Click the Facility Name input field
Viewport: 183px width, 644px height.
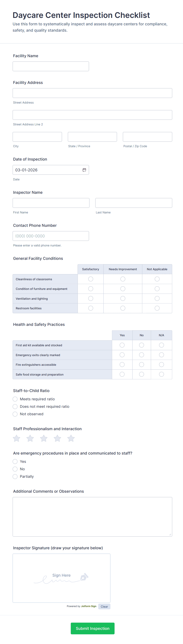(x=51, y=66)
